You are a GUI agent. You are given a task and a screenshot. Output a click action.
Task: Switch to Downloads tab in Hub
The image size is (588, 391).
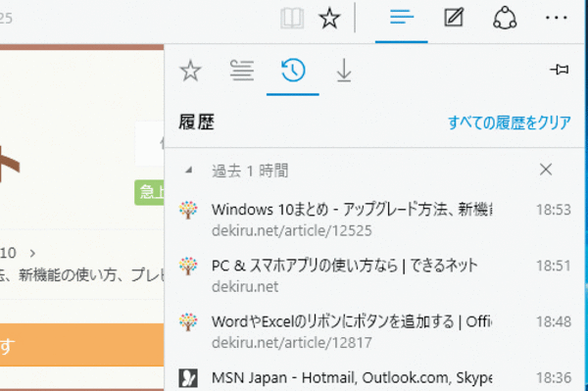344,71
